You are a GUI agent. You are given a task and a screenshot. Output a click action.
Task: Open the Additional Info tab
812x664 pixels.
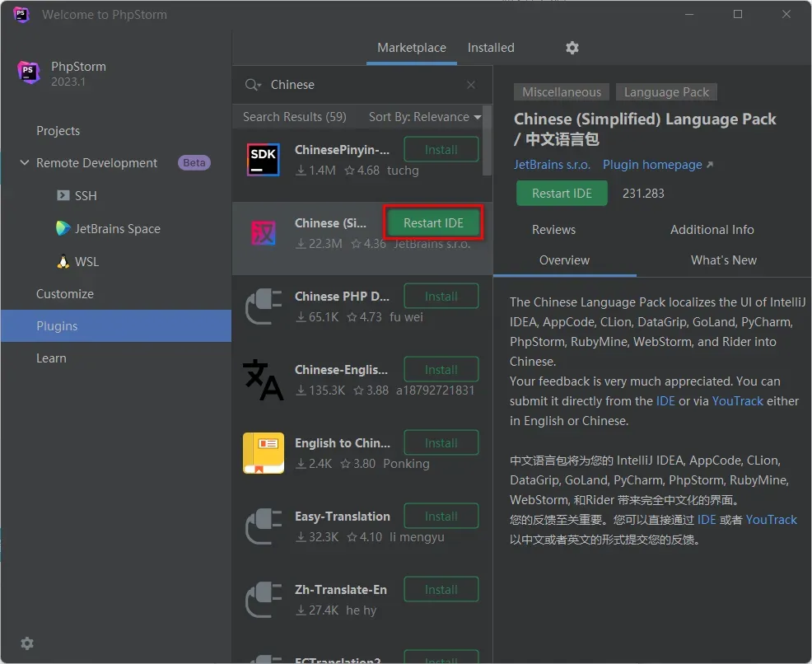pyautogui.click(x=712, y=230)
